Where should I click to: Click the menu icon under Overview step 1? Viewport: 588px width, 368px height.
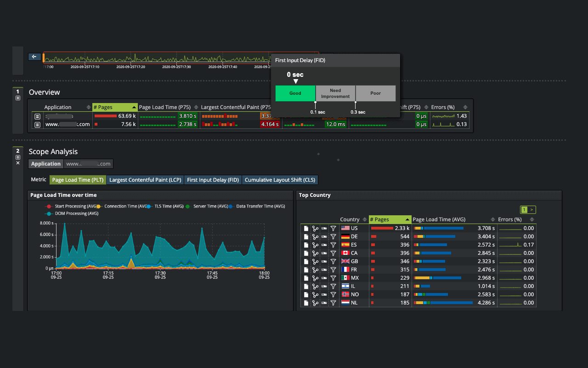(x=18, y=98)
